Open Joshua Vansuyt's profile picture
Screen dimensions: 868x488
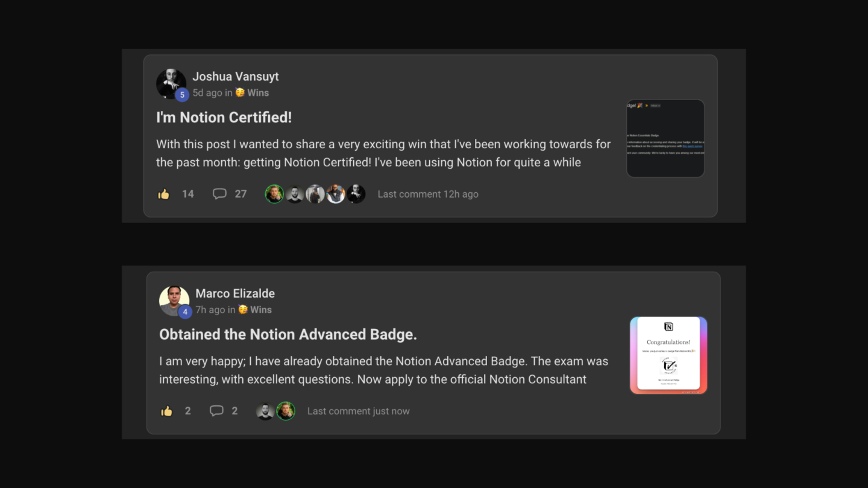(x=171, y=83)
